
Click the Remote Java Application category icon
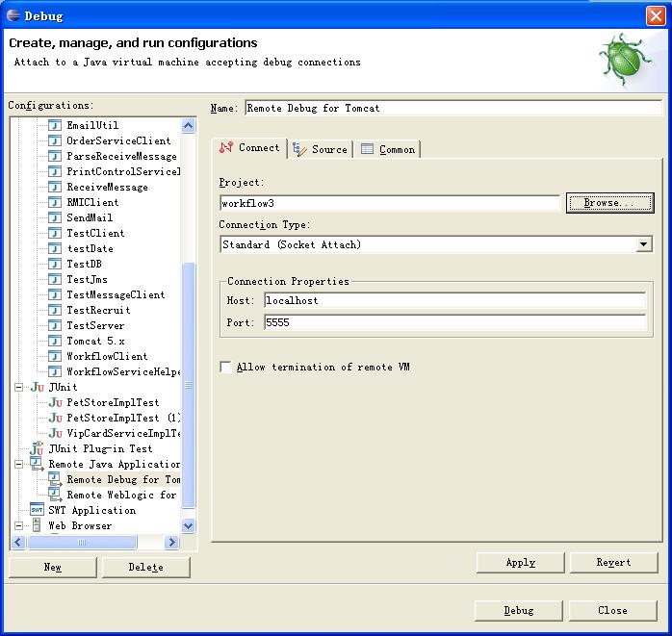37,464
